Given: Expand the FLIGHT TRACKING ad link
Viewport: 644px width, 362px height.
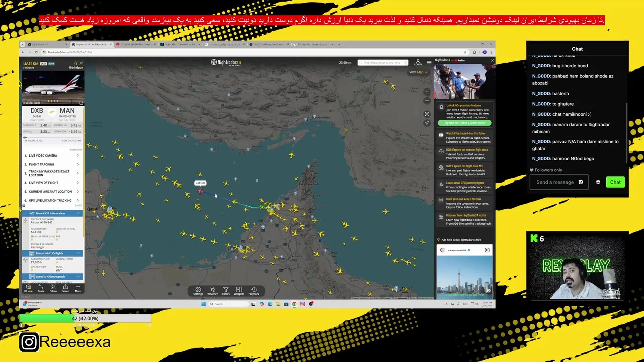Looking at the screenshot, I should pos(52,164).
